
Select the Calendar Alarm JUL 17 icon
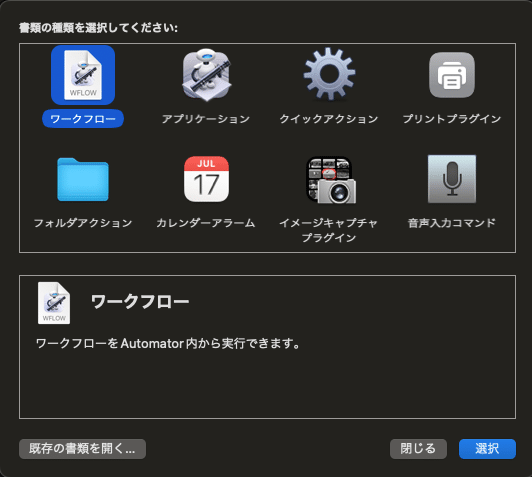tap(206, 179)
